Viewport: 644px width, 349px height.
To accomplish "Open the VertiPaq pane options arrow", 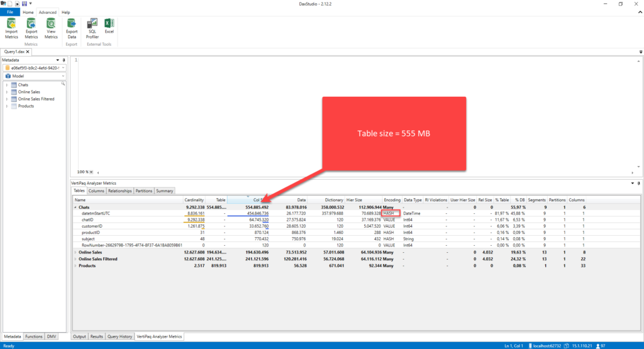I will pyautogui.click(x=633, y=183).
